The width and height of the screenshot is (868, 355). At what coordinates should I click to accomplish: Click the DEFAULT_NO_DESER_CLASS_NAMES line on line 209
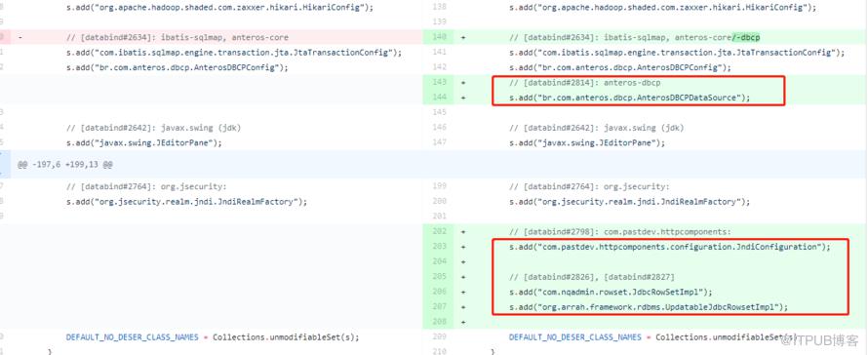656,336
